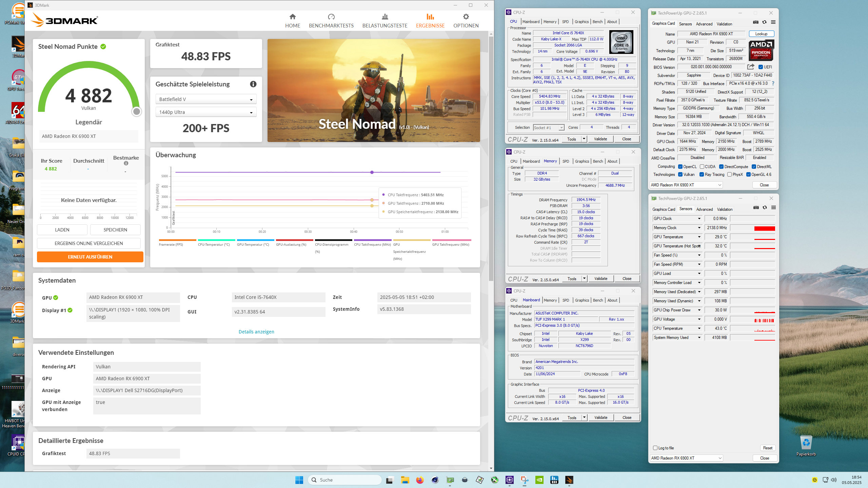Toggle the Ray Tracing checkbox in GPU-Z
The width and height of the screenshot is (868, 488).
(x=702, y=175)
